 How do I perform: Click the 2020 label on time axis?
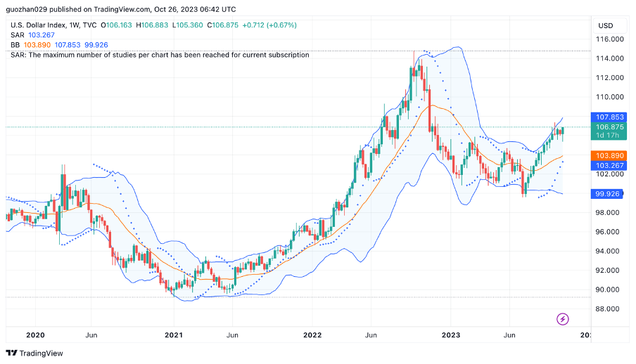pyautogui.click(x=34, y=335)
